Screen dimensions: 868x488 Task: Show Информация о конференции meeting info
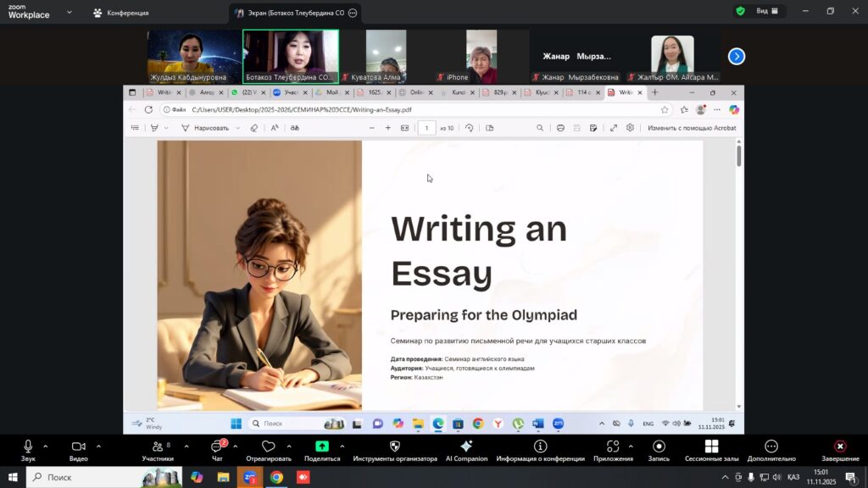pos(540,446)
